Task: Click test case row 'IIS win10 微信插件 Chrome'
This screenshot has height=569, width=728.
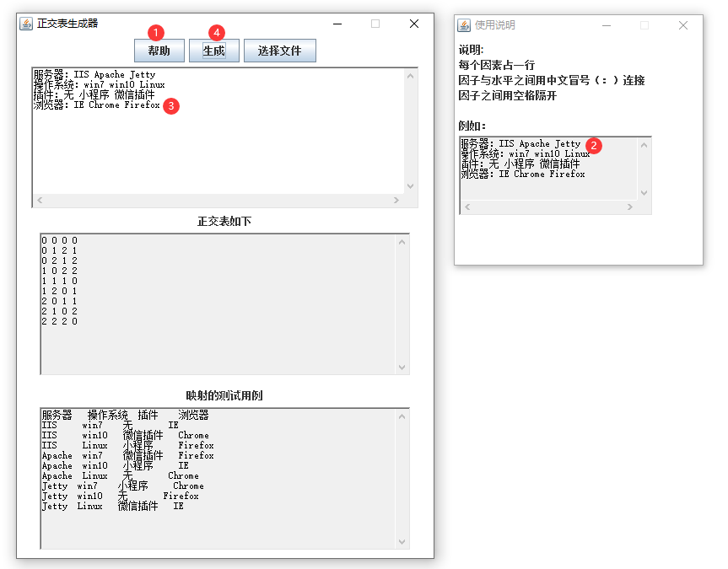Action: [x=126, y=435]
